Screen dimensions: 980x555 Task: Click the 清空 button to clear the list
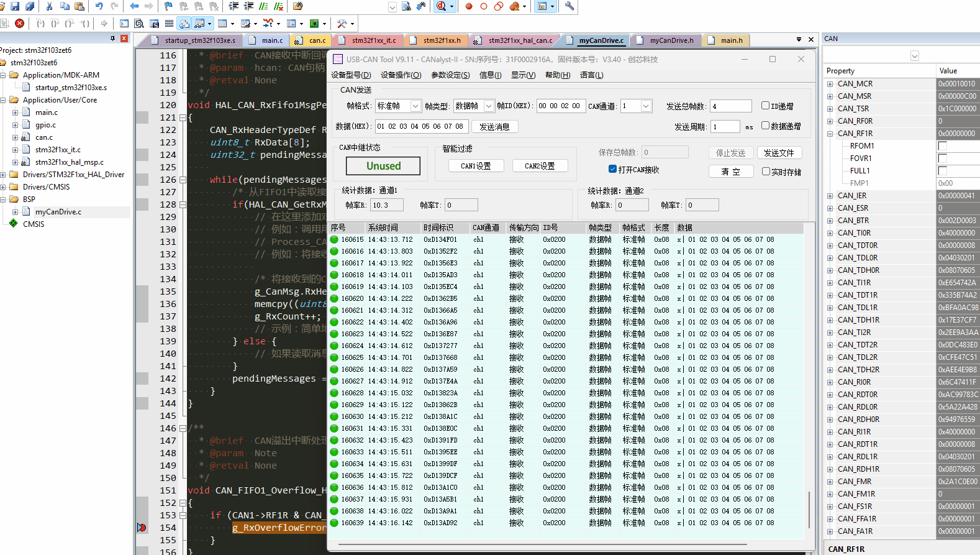point(731,172)
